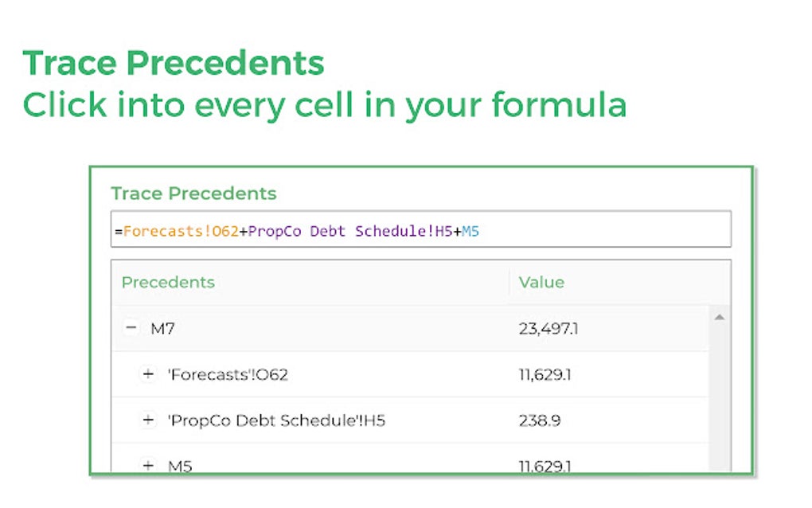This screenshot has height=508, width=812.
Task: Expand the 'Forecasts'!O62 precedent row
Action: click(x=148, y=374)
